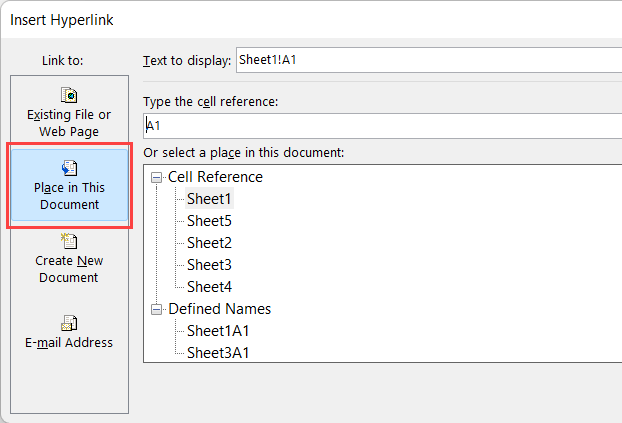Select Sheet3 in the Cell Reference list
This screenshot has width=622, height=423.
pos(209,265)
